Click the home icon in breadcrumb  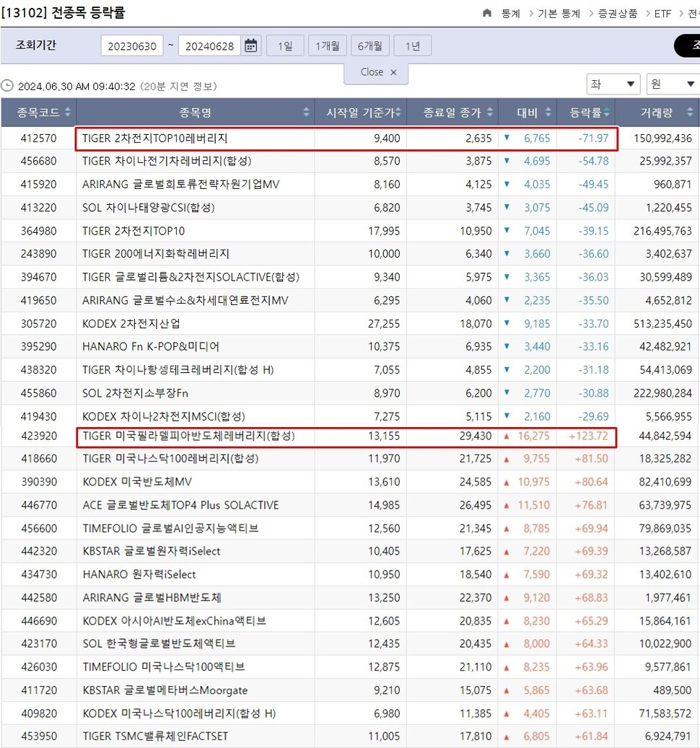point(487,13)
